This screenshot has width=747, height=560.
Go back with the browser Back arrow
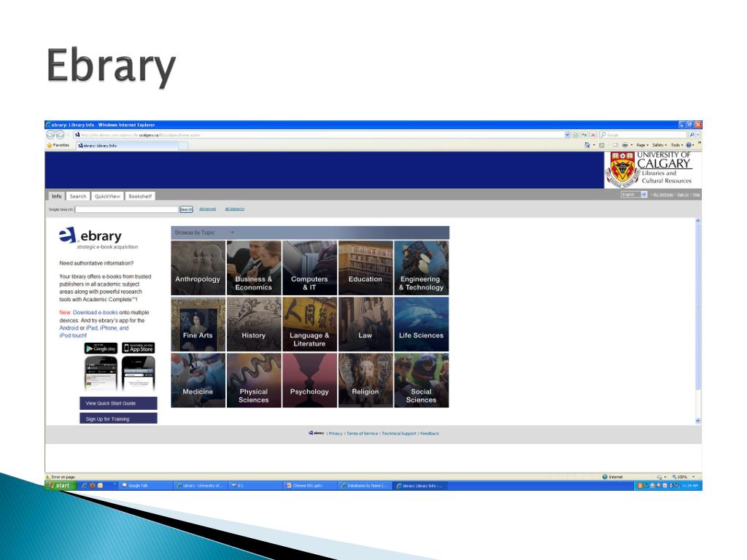(x=50, y=135)
